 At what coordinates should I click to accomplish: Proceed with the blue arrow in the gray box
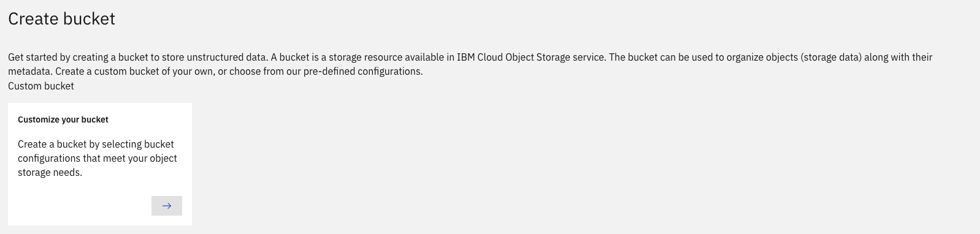(167, 206)
